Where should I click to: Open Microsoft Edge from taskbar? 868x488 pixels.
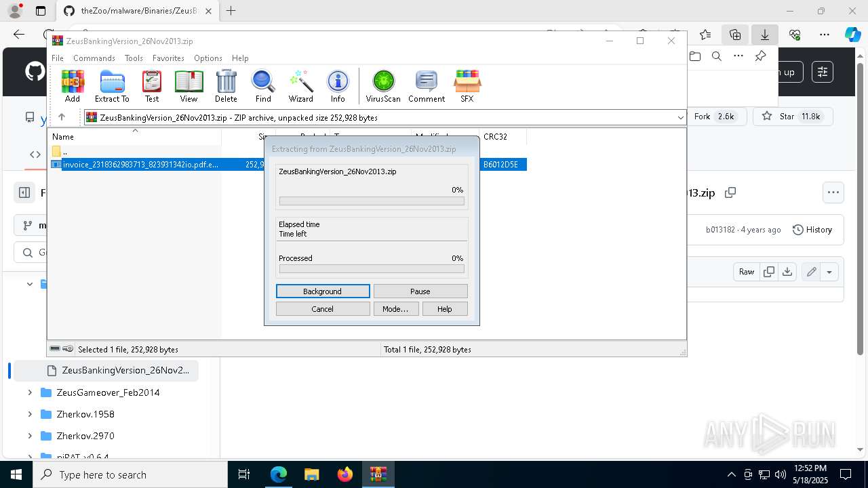[279, 474]
